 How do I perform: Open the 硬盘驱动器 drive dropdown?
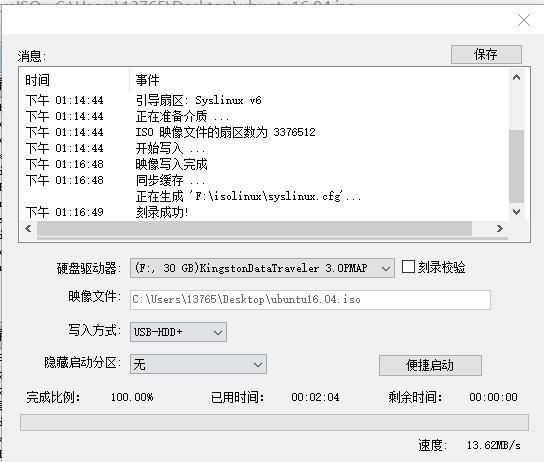pyautogui.click(x=262, y=268)
